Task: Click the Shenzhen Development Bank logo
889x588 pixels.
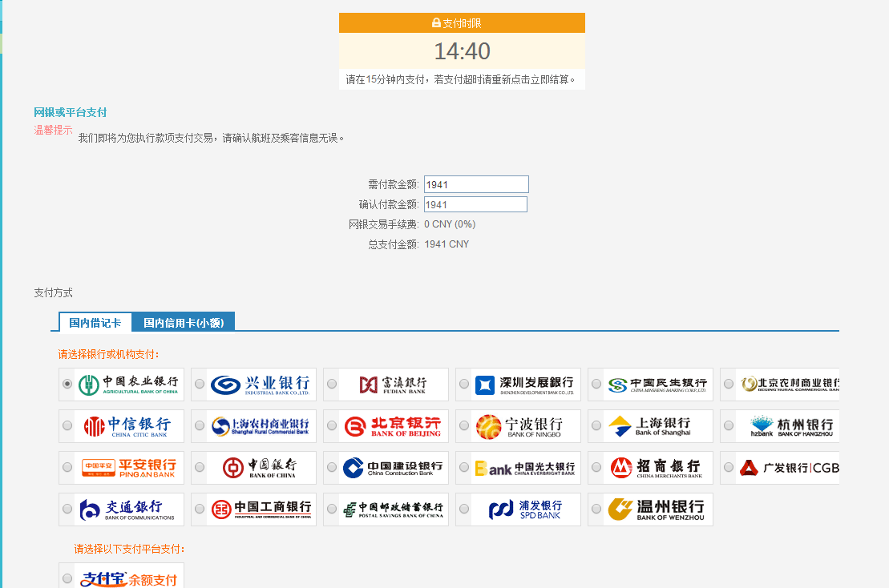Action: click(525, 384)
